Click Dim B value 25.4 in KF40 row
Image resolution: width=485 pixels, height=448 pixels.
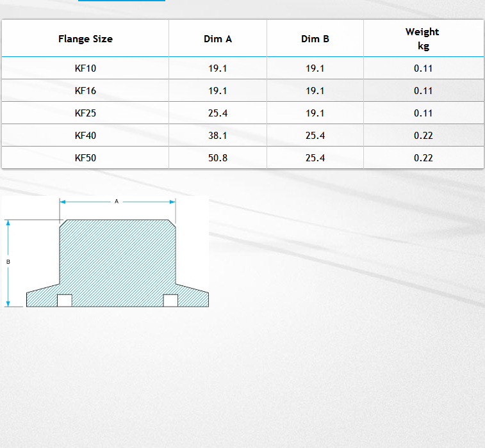(315, 135)
